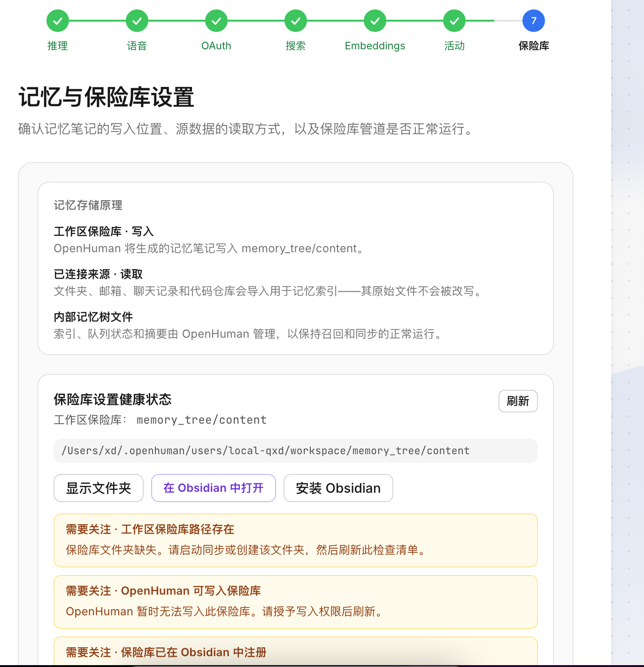The height and width of the screenshot is (667, 644).
Task: Click the 记忆存储原理 title
Action: (x=88, y=205)
